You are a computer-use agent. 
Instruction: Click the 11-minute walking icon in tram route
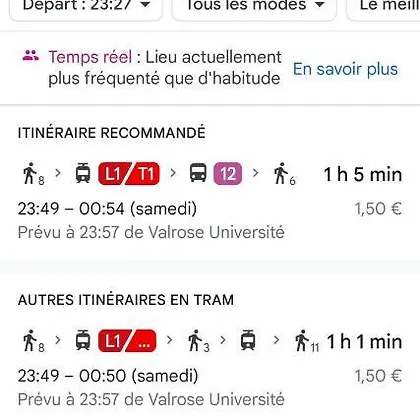[307, 341]
